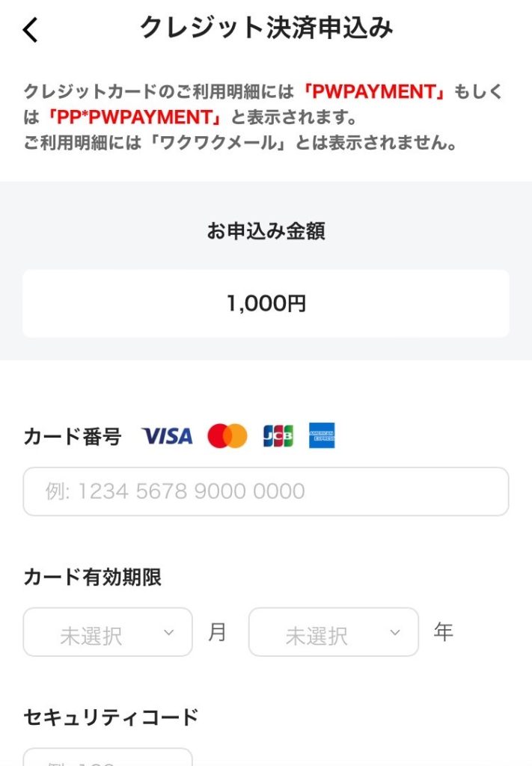Click the red 「PWPAYMENT」 text
The width and height of the screenshot is (532, 766).
(x=373, y=92)
